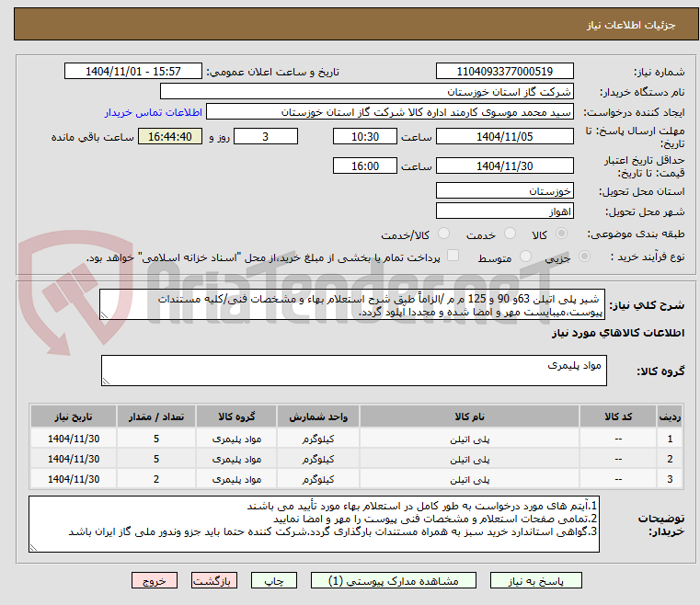Screen dimensions: 700x605
Task: Click the price validity date 1404/11/30 field
Action: tap(504, 166)
